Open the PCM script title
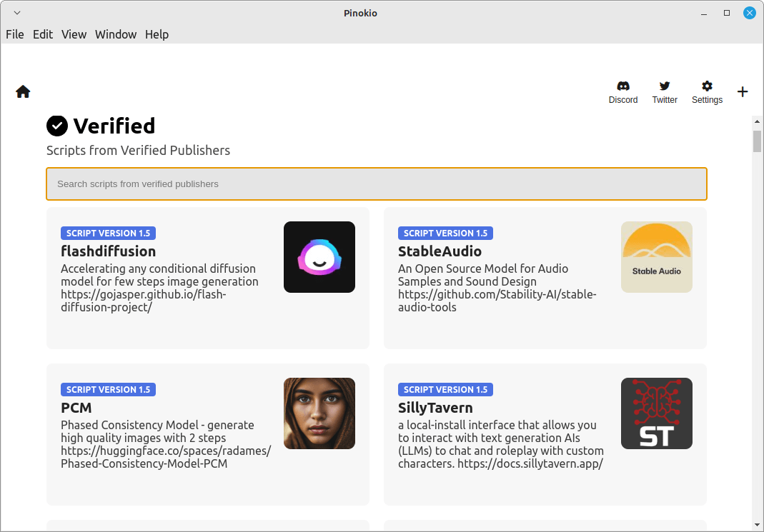The height and width of the screenshot is (532, 764). click(x=76, y=408)
